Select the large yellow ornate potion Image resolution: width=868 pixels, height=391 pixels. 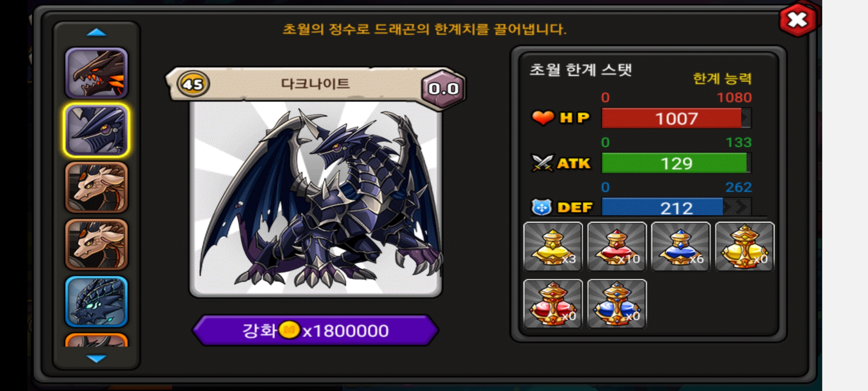click(745, 247)
